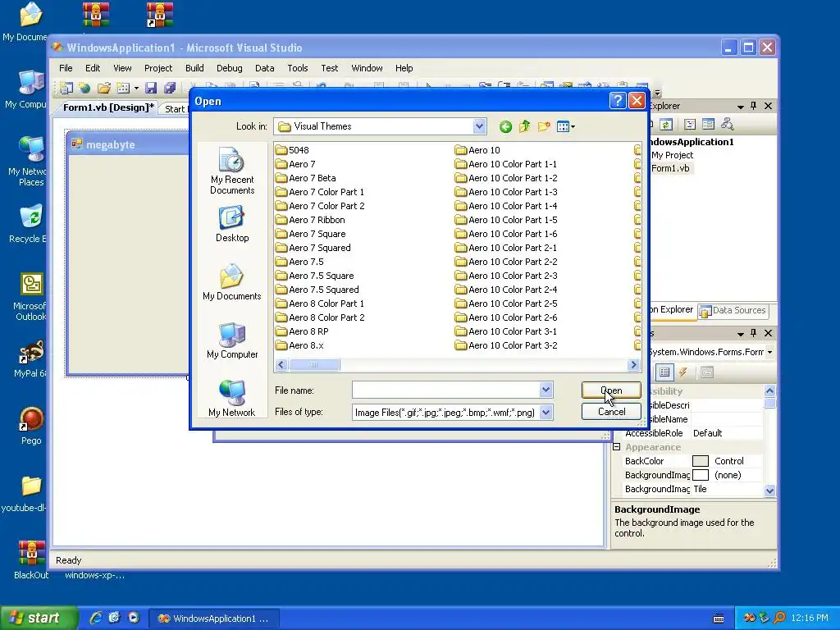Select the Aero 8 RP folder
Viewport: 840px width, 630px height.
(x=302, y=331)
